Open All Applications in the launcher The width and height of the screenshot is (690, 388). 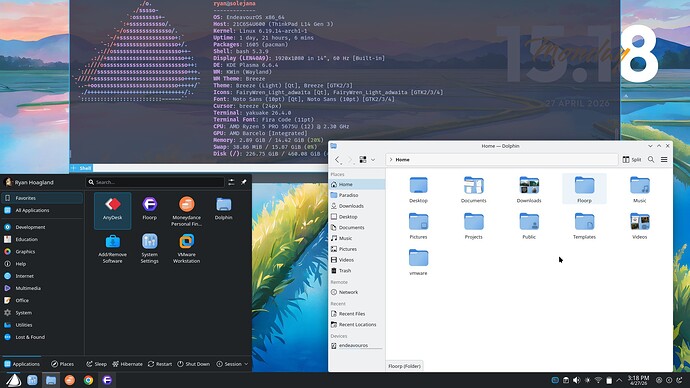[42, 210]
